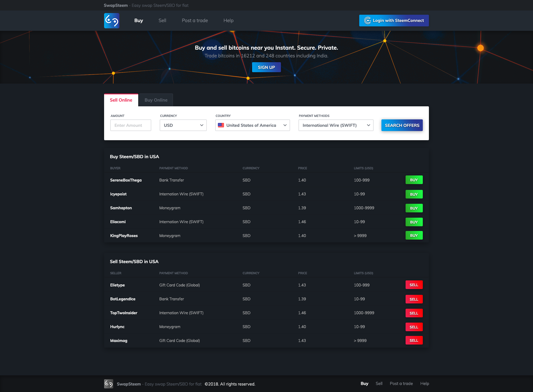533x392 pixels.
Task: Click the US flag in Country field
Action: click(x=221, y=125)
